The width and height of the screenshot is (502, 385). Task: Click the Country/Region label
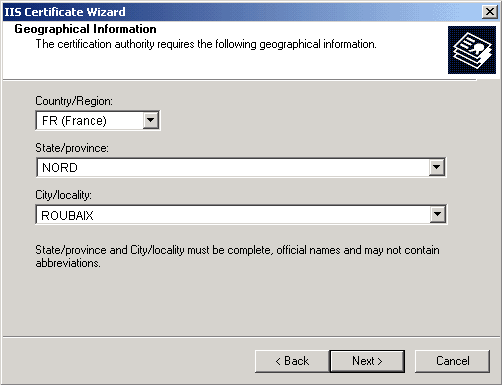click(74, 101)
